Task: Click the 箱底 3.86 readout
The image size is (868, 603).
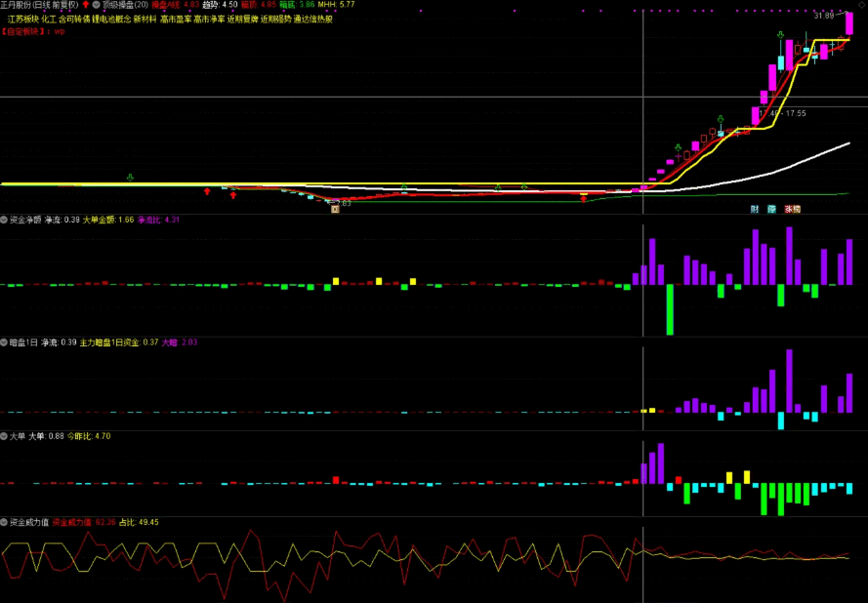Action: tap(297, 5)
